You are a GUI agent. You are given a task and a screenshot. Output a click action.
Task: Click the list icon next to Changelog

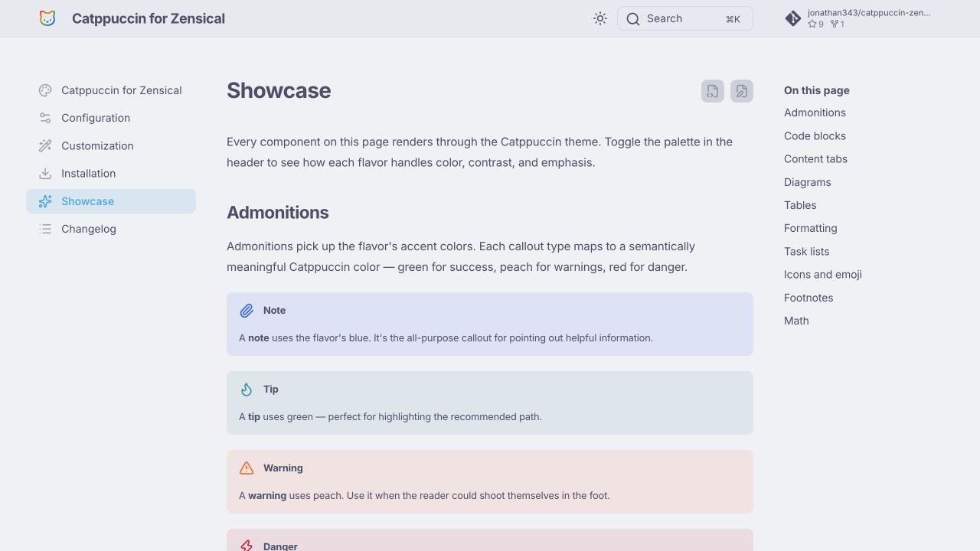coord(45,229)
